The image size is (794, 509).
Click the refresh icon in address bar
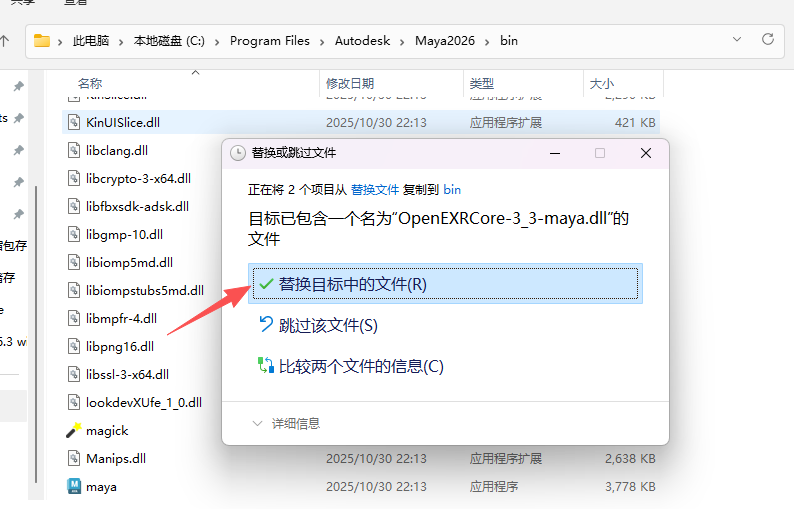[x=768, y=40]
